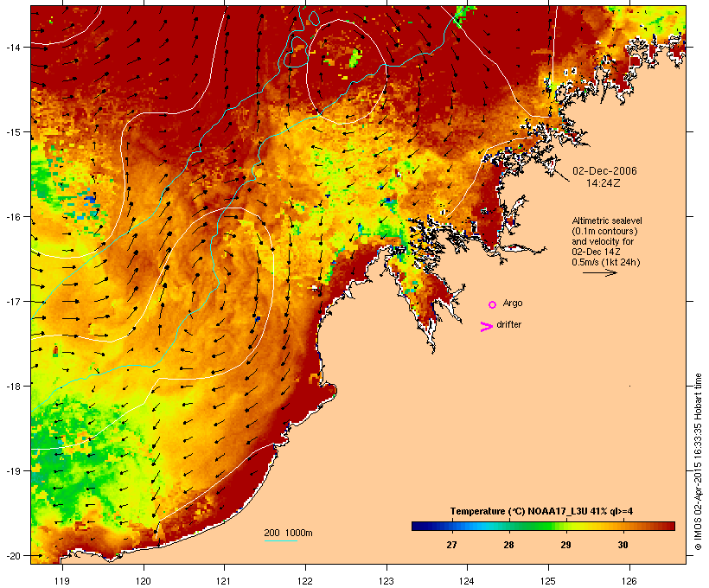Click latitude axis label -17
Screen dimensions: 709x588
(x=12, y=301)
